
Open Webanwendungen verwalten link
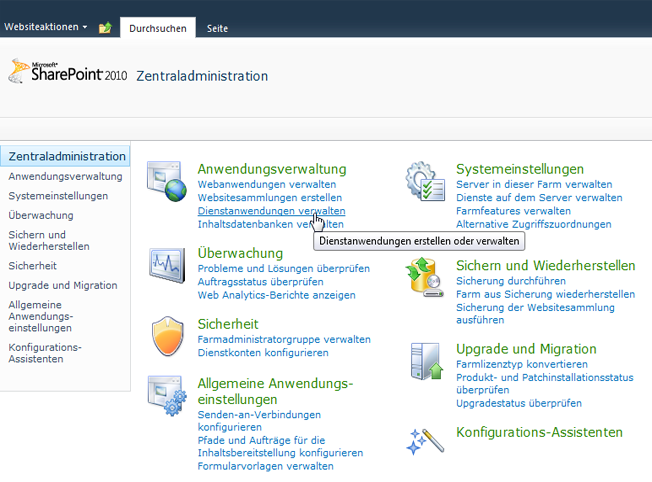pyautogui.click(x=267, y=184)
